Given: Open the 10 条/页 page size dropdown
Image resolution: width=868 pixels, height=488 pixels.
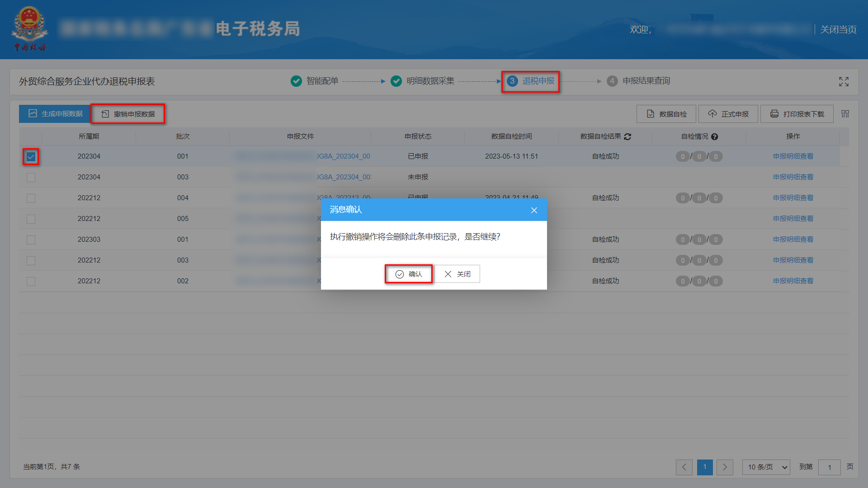Looking at the screenshot, I should coord(766,467).
